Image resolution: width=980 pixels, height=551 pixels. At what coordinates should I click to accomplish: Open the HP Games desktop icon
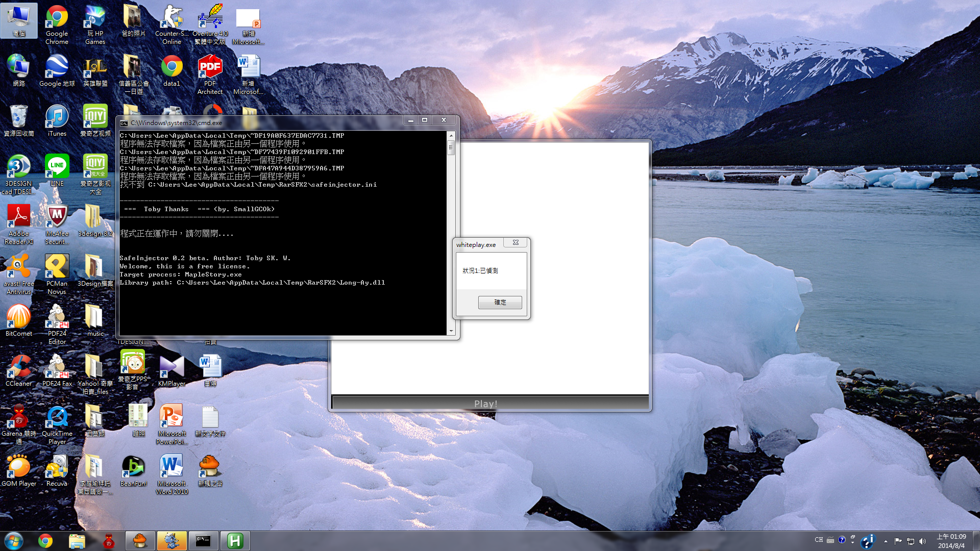(x=95, y=24)
